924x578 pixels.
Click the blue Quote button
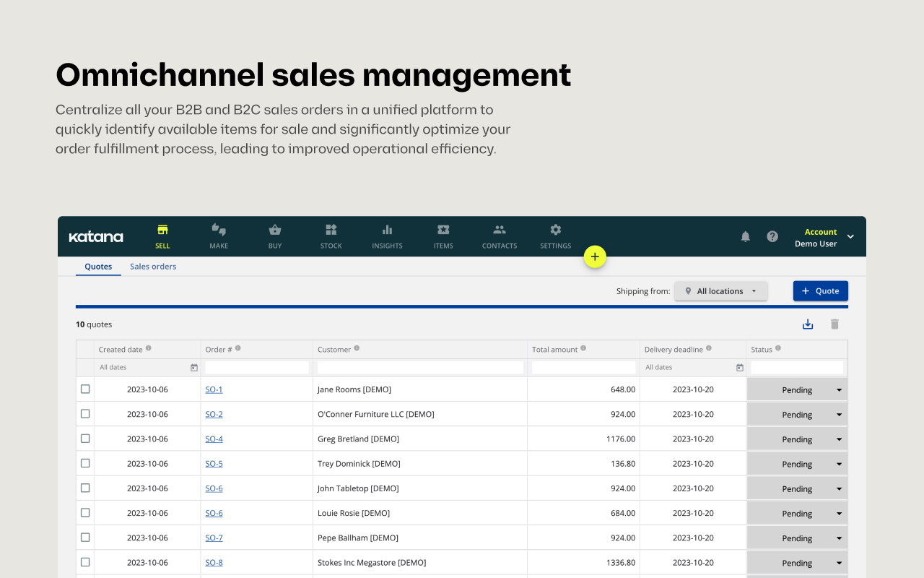tap(820, 291)
